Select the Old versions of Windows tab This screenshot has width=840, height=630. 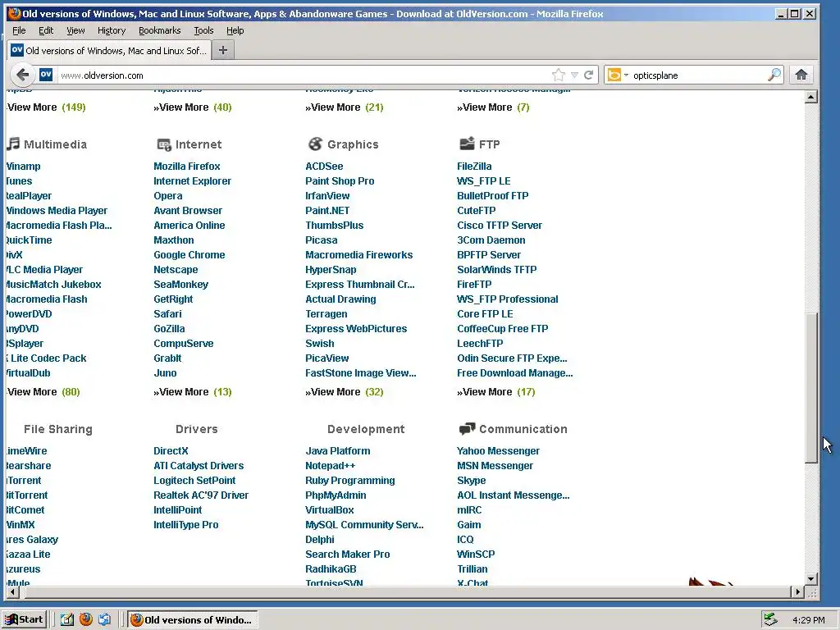(109, 50)
